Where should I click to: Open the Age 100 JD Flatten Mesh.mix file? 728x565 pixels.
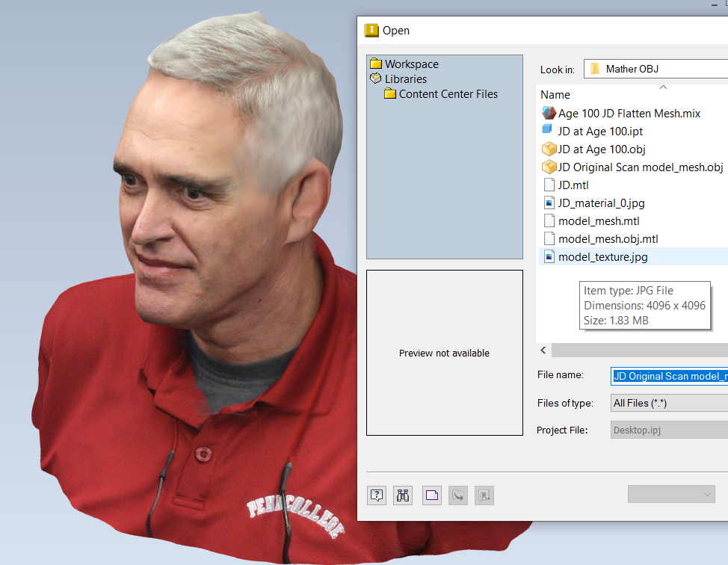click(x=628, y=113)
